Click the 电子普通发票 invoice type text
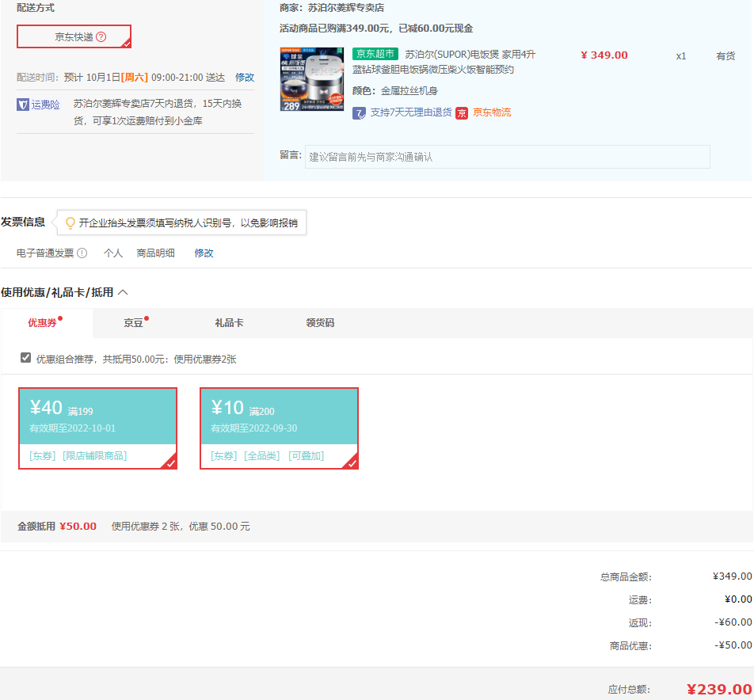Image resolution: width=754 pixels, height=700 pixels. coord(45,253)
